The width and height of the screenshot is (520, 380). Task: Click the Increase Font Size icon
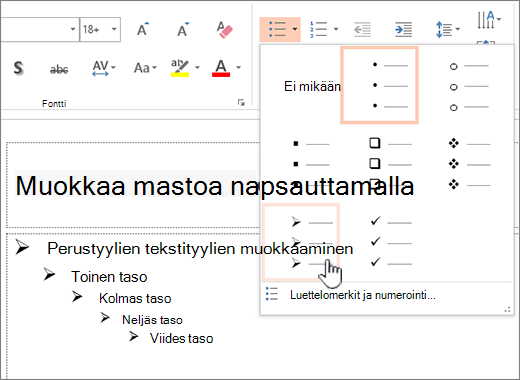click(x=143, y=29)
